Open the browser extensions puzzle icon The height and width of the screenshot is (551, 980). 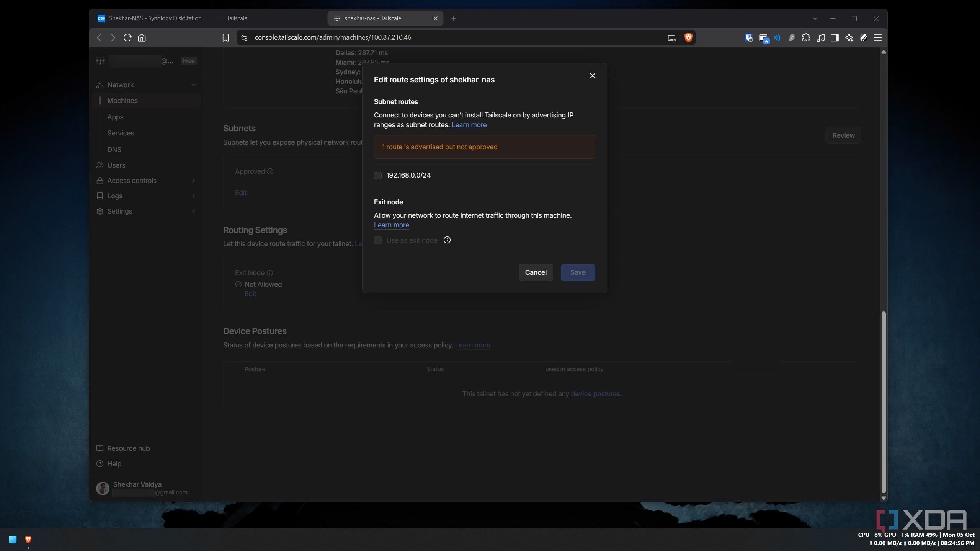[806, 37]
